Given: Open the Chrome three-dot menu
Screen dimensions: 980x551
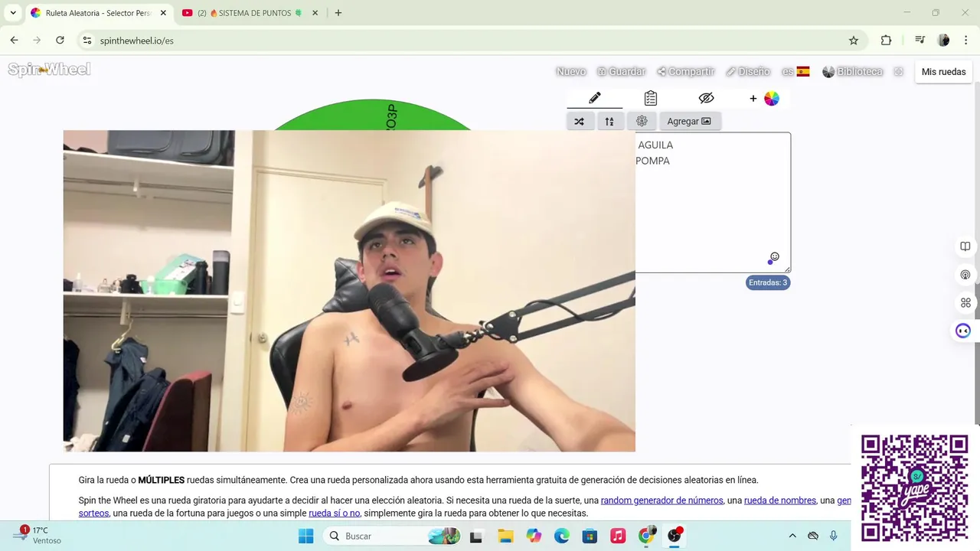Looking at the screenshot, I should tap(965, 41).
